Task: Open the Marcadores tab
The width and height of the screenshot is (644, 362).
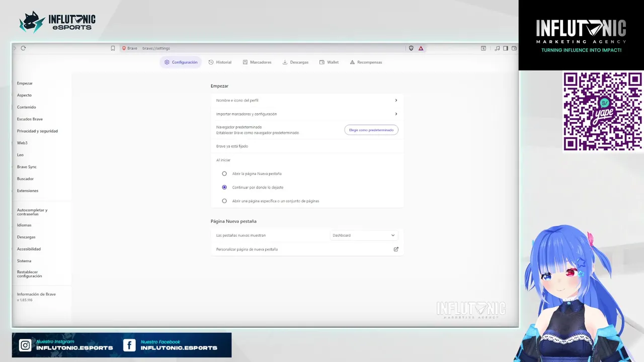Action: [257, 62]
